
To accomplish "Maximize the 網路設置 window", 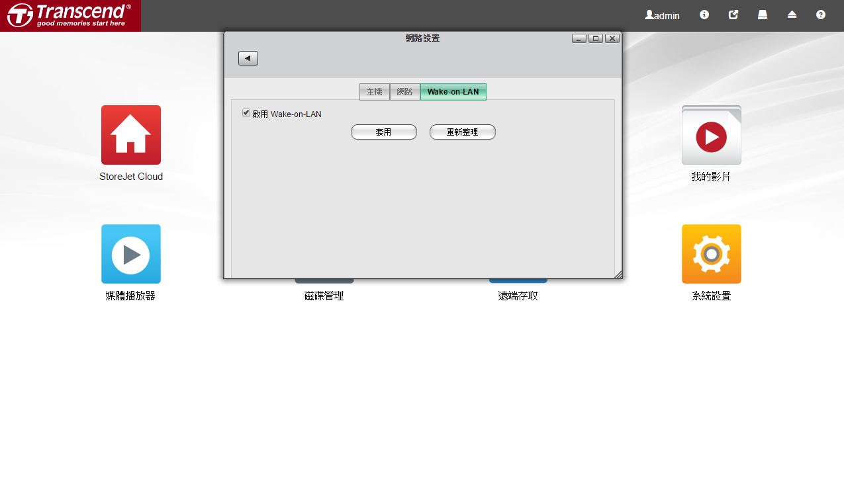I will coord(596,38).
